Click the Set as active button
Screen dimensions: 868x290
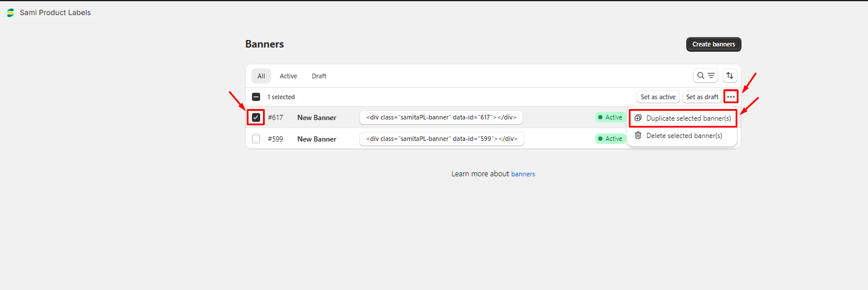(x=658, y=97)
